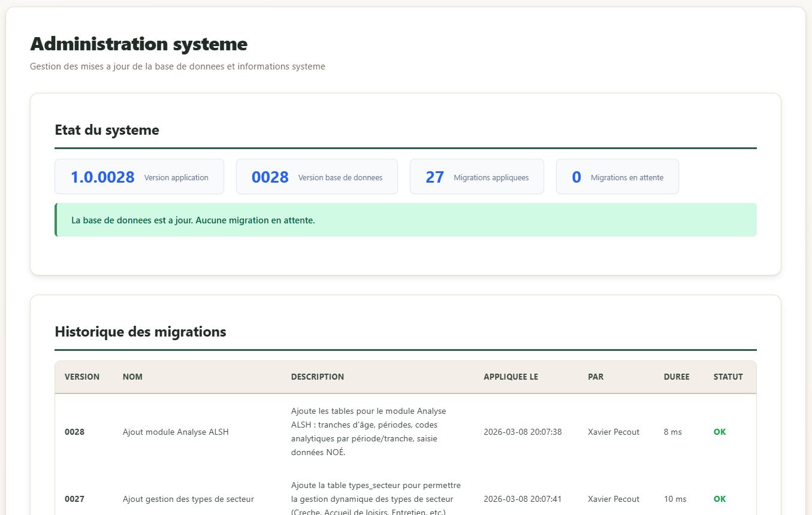Click the DESCRIPTION column header
812x515 pixels.
[x=317, y=377]
